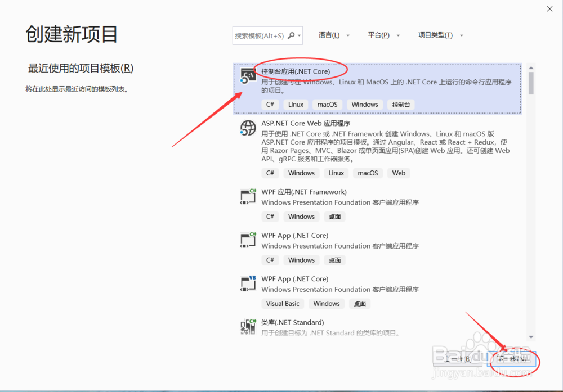Open the 平台(P) filter dropdown
Image resolution: width=563 pixels, height=392 pixels.
(383, 35)
